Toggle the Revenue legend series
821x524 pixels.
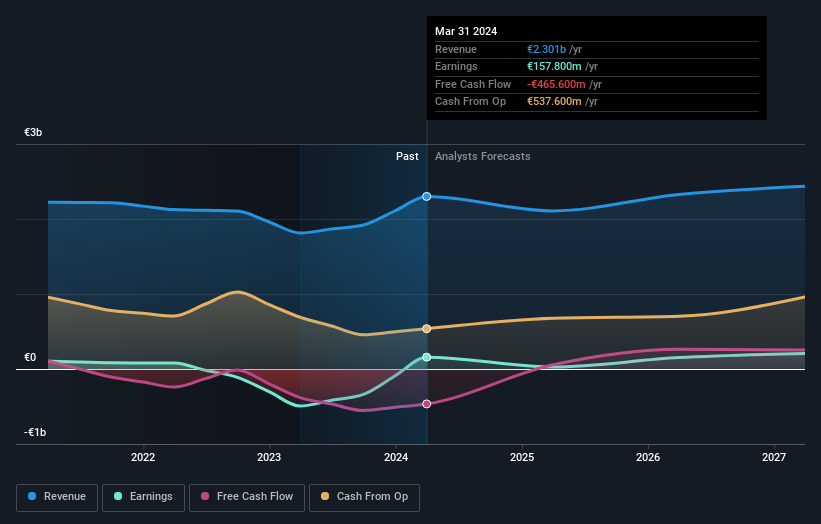[57, 497]
